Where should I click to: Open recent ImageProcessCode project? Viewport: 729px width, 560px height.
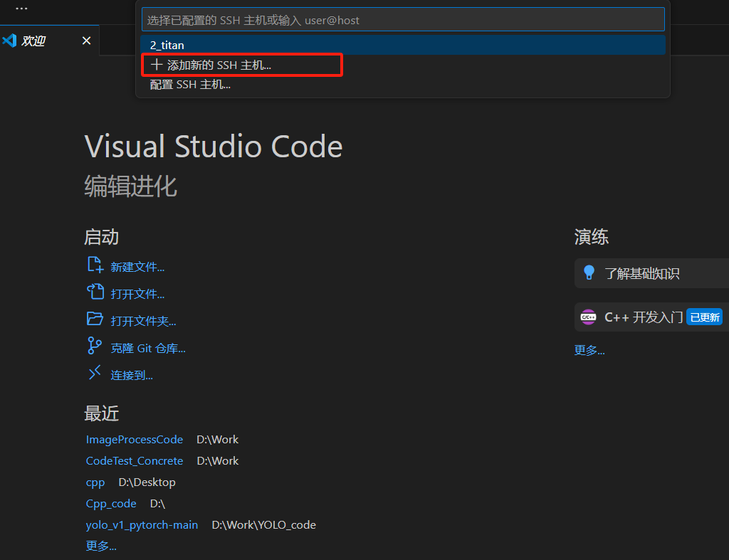click(135, 440)
